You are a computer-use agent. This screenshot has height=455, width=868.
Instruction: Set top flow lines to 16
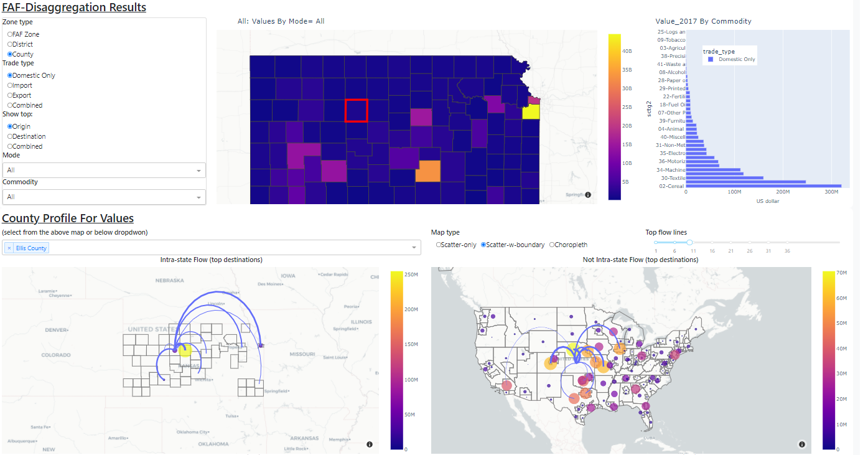(x=712, y=242)
